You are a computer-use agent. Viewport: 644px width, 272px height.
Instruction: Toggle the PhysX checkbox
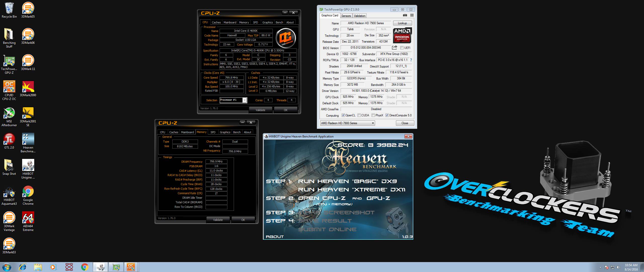[373, 115]
